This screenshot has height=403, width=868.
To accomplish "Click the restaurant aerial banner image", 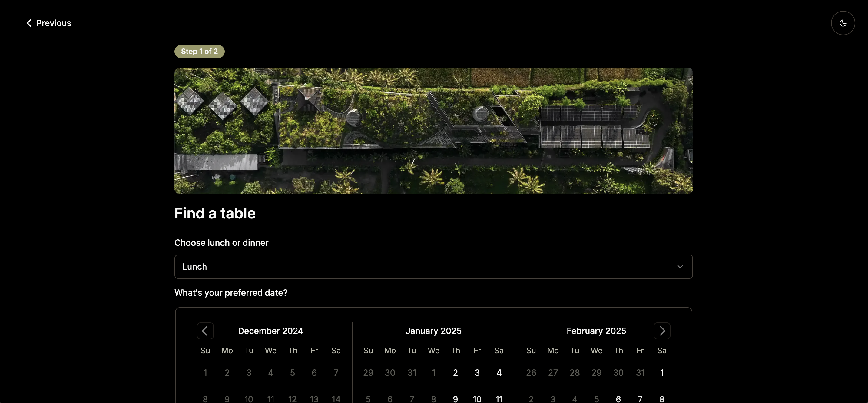I will 433,131.
